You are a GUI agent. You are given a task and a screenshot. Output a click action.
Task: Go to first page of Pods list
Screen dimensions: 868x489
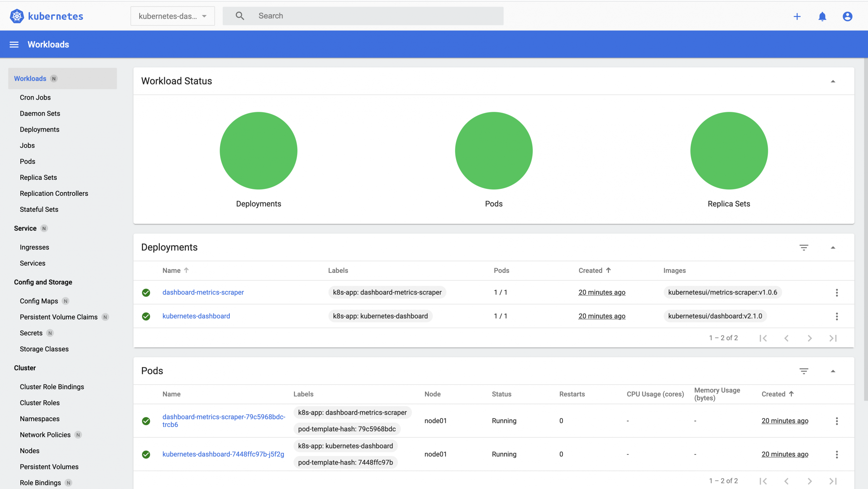pyautogui.click(x=763, y=481)
